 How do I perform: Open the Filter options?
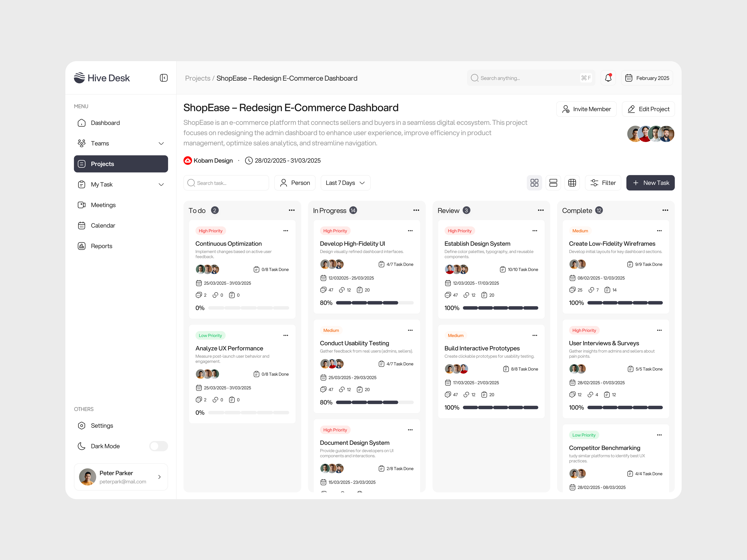point(603,183)
